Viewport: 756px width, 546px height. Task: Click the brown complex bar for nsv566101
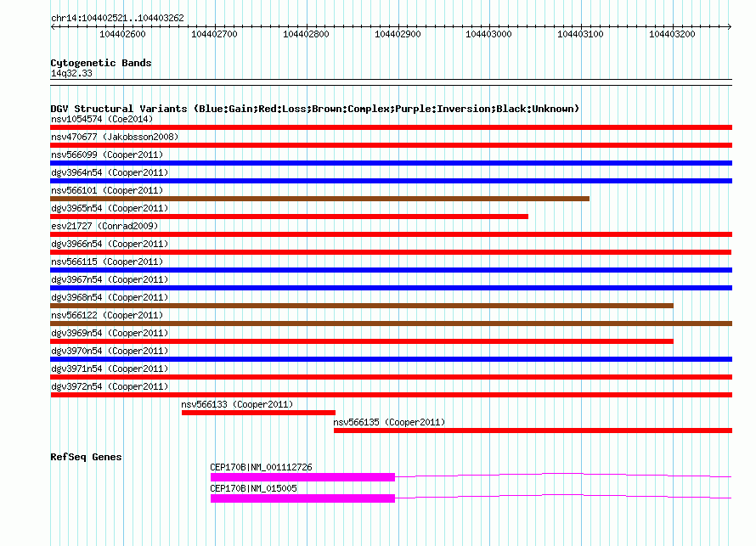coord(319,199)
